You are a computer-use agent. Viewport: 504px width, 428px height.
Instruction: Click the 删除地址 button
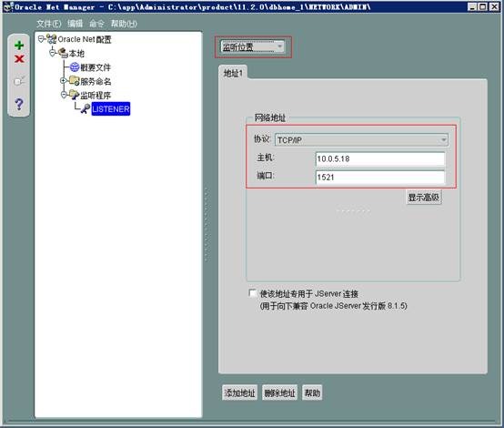279,392
